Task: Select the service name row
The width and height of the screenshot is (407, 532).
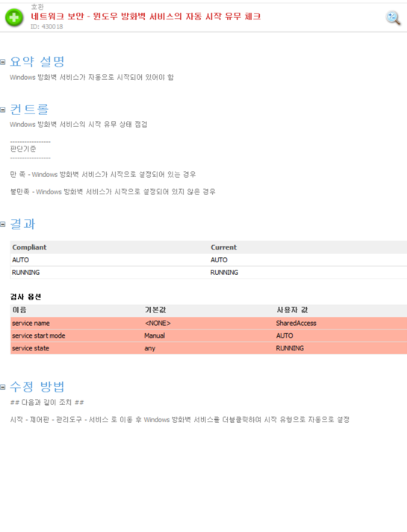Action: (x=208, y=323)
